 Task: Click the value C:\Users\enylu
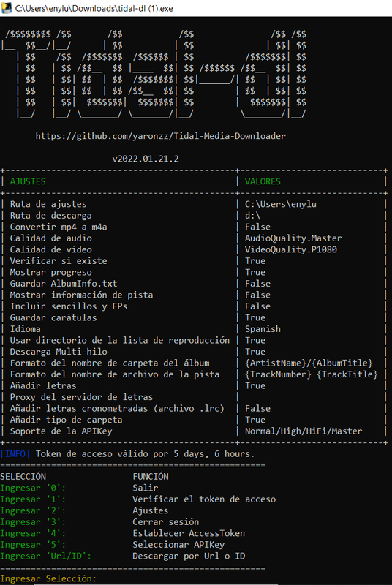281,204
